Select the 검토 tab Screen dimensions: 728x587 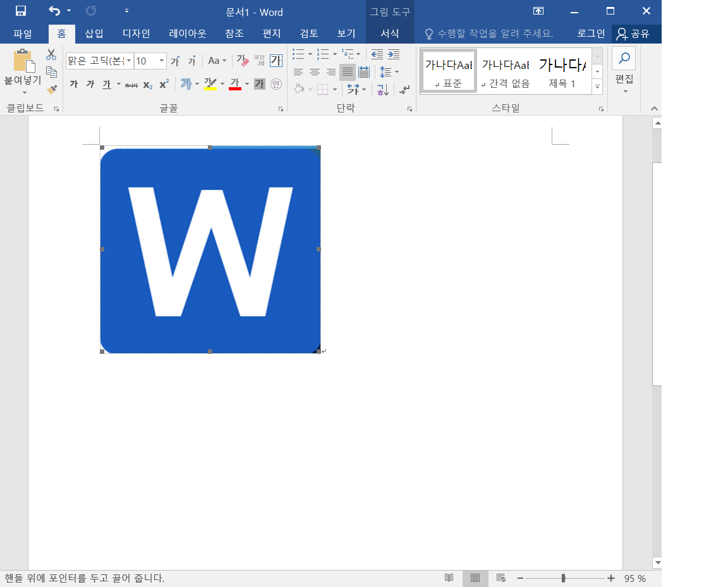(309, 33)
